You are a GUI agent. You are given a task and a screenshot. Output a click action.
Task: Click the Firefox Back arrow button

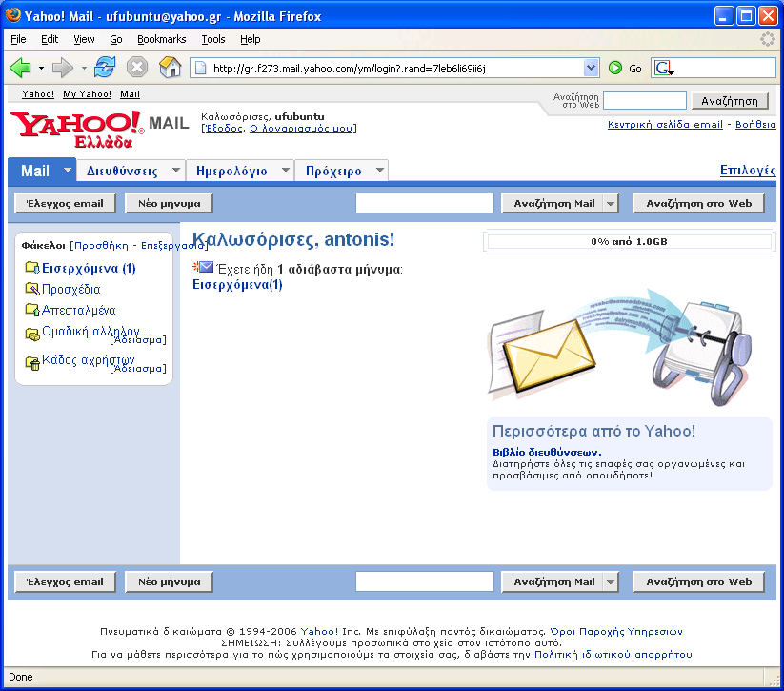point(20,68)
